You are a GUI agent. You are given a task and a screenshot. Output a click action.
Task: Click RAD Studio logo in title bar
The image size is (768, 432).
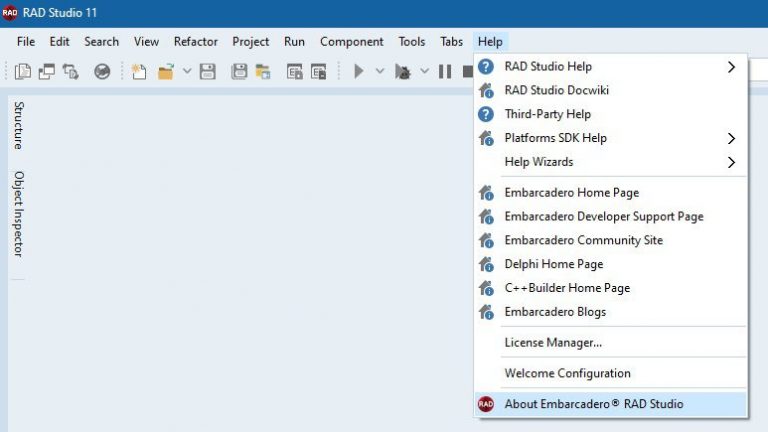point(10,13)
